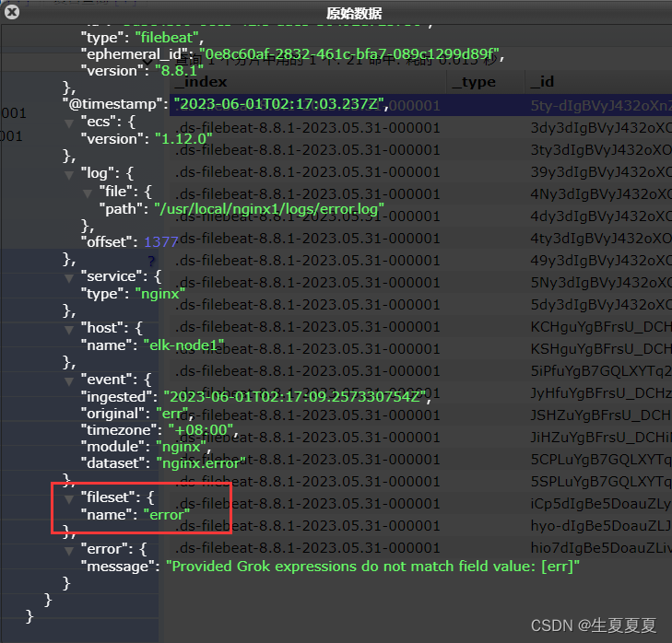The image size is (672, 643).
Task: Sort results by the _id column header
Action: [x=598, y=82]
